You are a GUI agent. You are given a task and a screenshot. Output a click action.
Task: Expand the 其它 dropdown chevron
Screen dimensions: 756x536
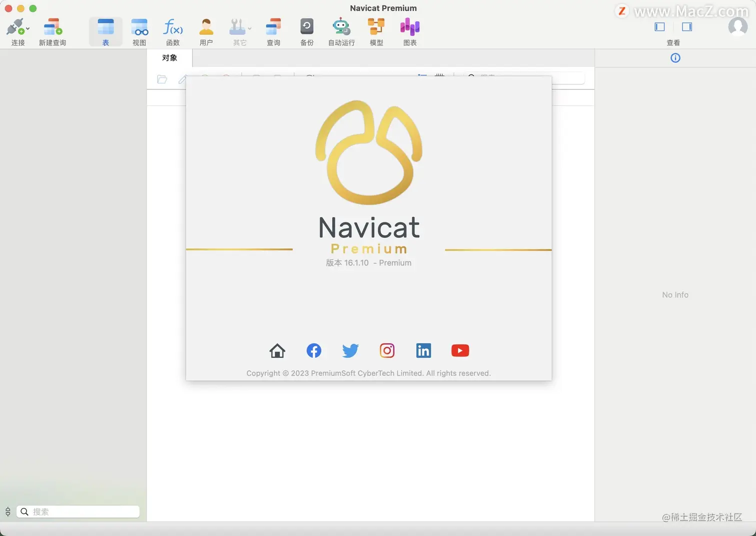249,28
